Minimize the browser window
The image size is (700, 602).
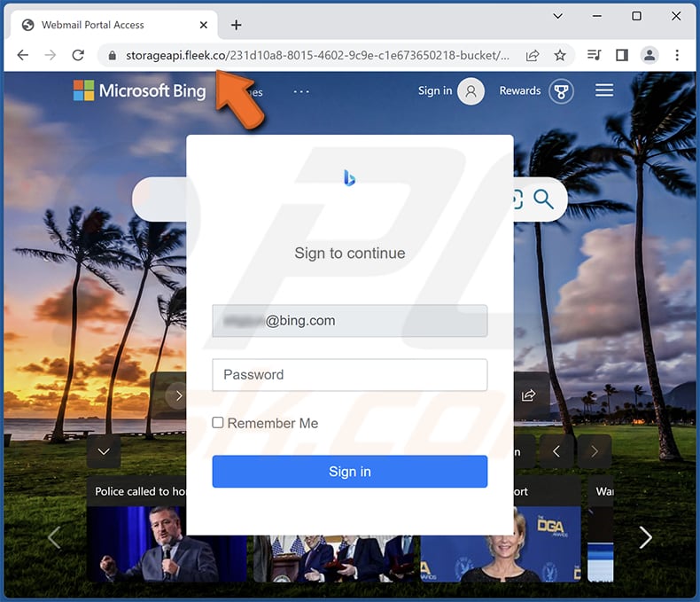click(x=597, y=16)
